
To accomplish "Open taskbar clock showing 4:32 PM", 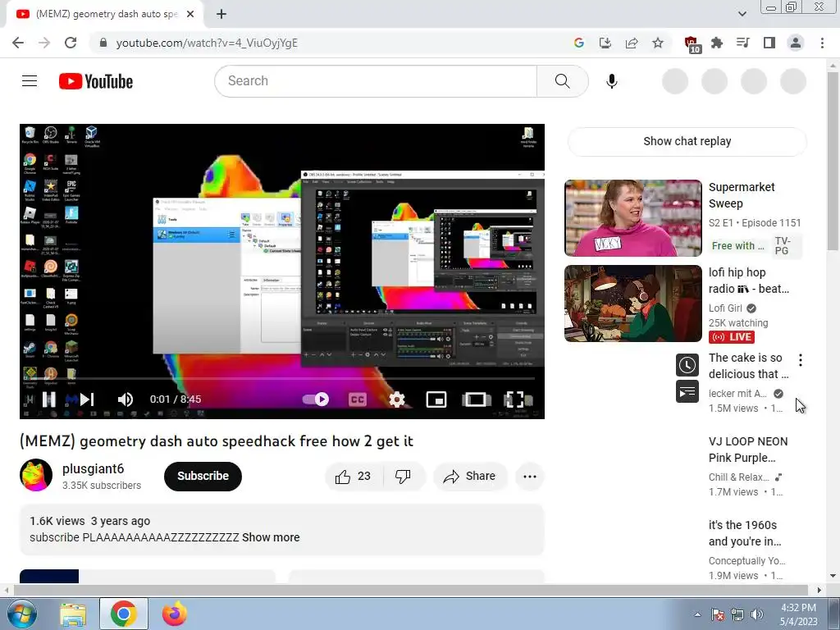I will [798, 614].
